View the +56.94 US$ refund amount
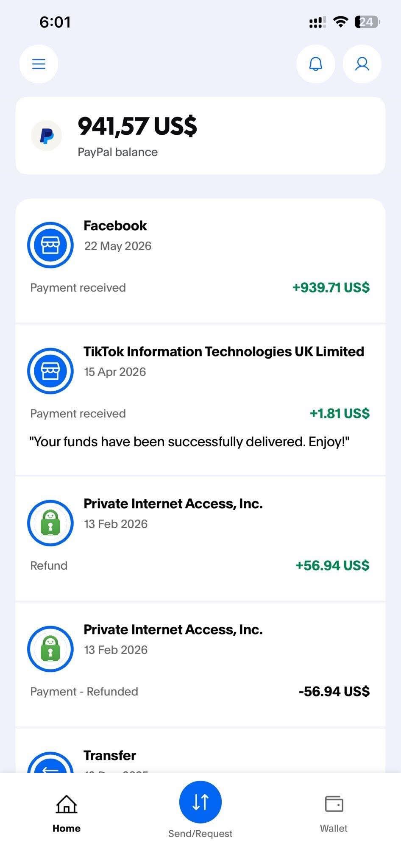 (x=332, y=565)
